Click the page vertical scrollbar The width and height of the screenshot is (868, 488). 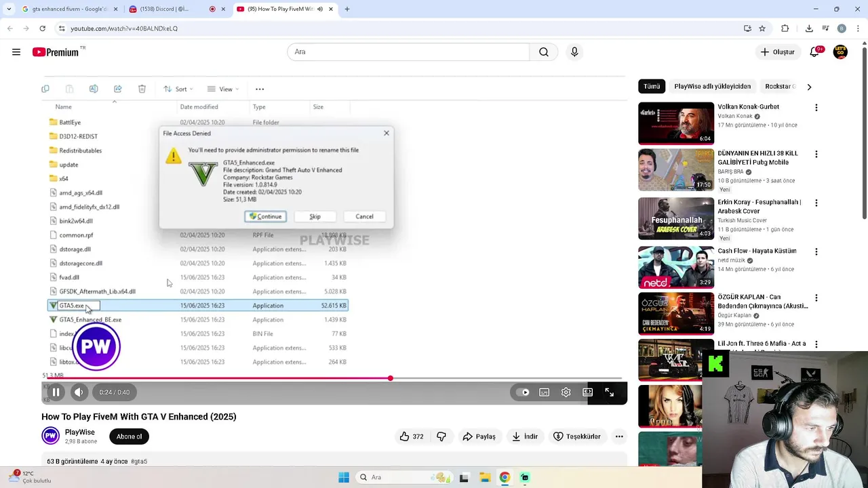tap(864, 132)
